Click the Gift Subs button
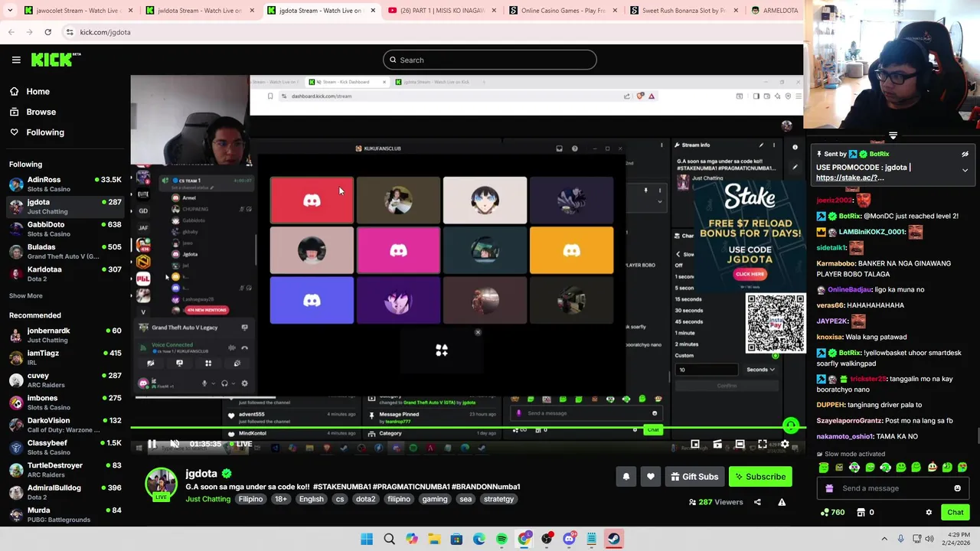 pos(694,477)
